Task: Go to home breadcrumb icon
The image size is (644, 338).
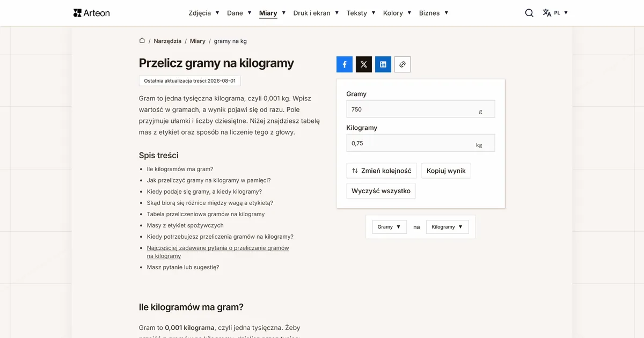Action: click(x=142, y=41)
